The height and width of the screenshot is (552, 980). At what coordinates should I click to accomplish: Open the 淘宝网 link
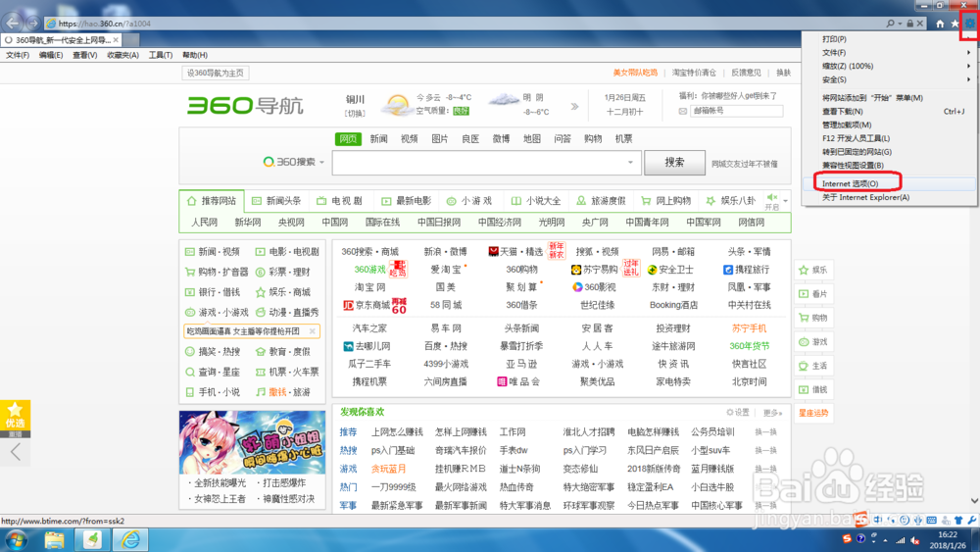click(370, 287)
